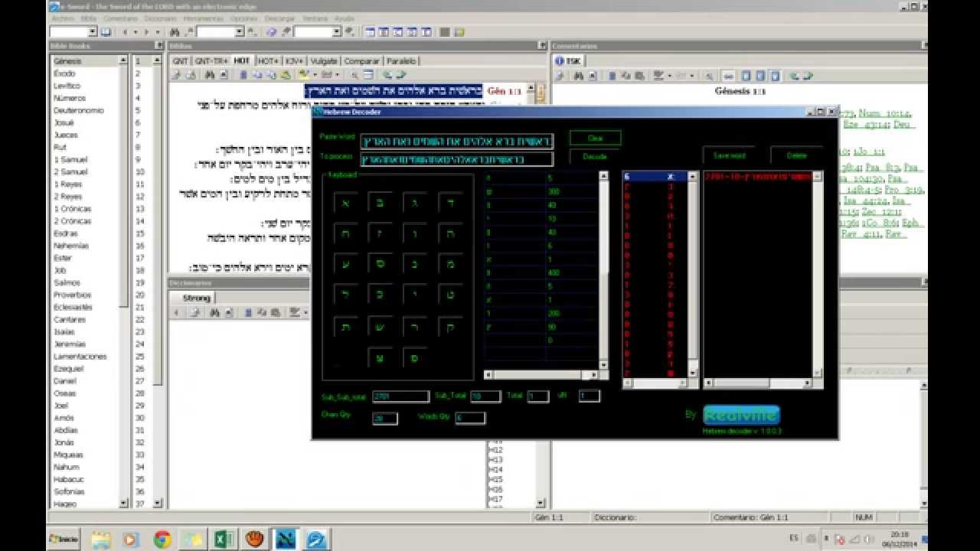The width and height of the screenshot is (980, 551).
Task: Click the Bible Books list down scroll arrow
Action: (x=123, y=504)
